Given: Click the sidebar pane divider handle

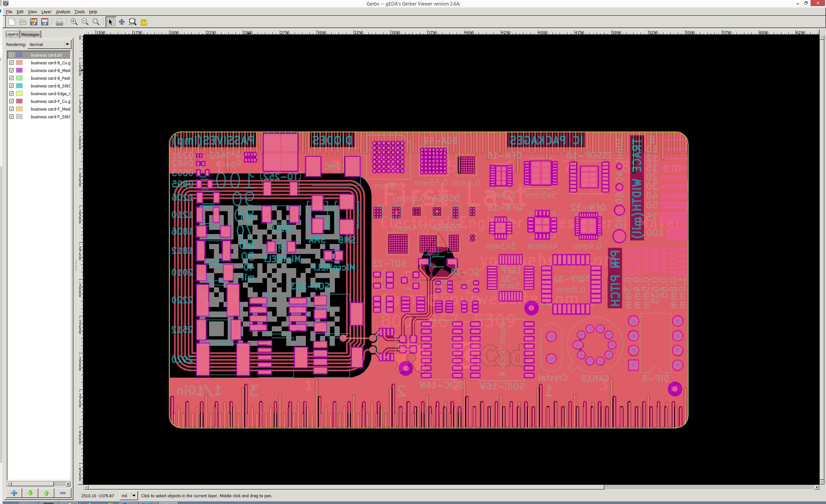Looking at the screenshot, I should click(76, 265).
